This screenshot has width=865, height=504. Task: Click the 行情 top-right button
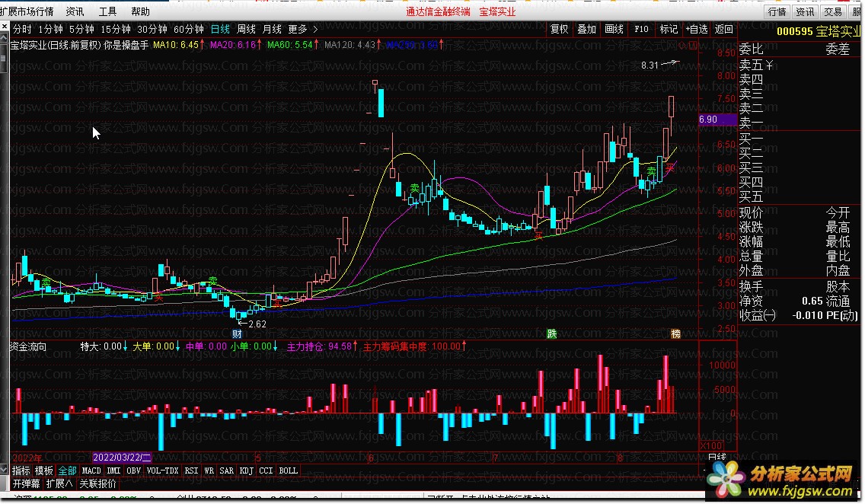[777, 11]
